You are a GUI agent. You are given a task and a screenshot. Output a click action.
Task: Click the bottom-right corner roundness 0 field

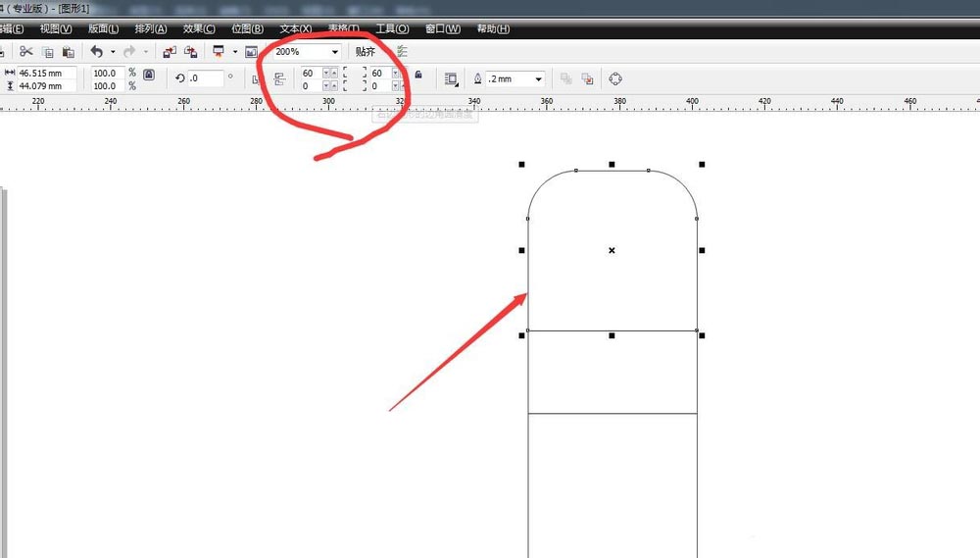[x=380, y=85]
